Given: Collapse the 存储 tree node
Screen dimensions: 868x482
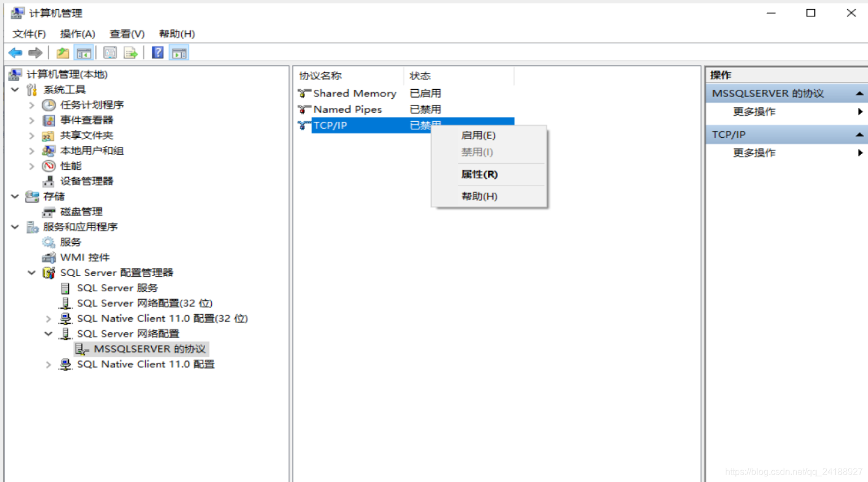Looking at the screenshot, I should (x=15, y=196).
